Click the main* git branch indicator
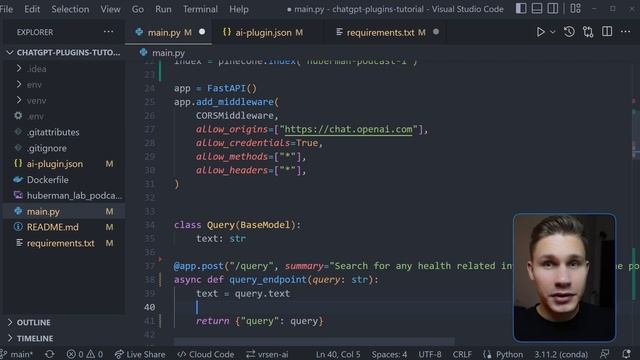The image size is (640, 360). click(17, 354)
